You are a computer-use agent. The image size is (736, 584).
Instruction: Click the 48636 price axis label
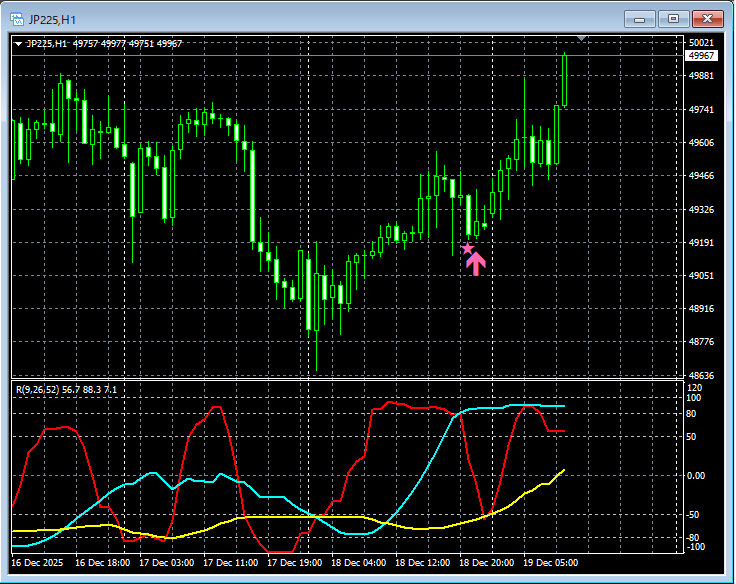[x=701, y=375]
